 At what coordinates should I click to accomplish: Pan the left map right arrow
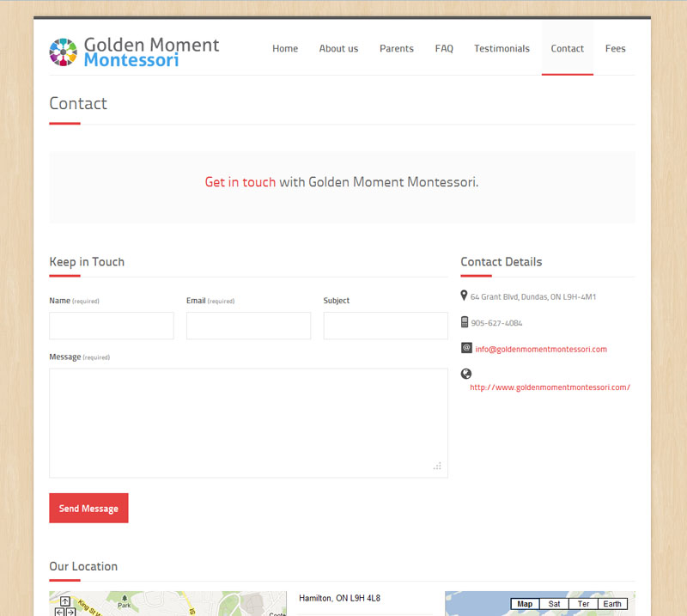[70, 612]
